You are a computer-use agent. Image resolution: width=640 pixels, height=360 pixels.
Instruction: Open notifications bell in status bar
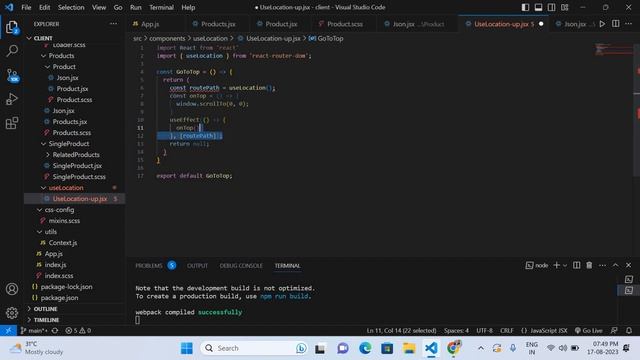(x=629, y=330)
